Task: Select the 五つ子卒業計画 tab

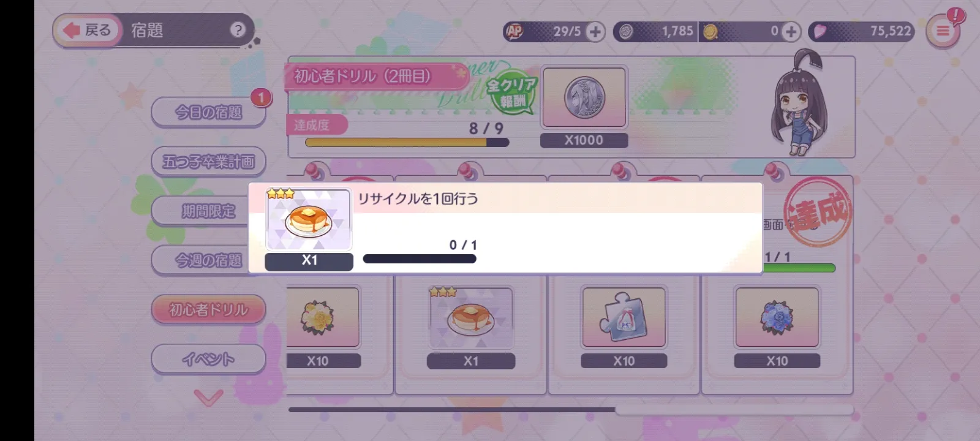Action: coord(209,162)
